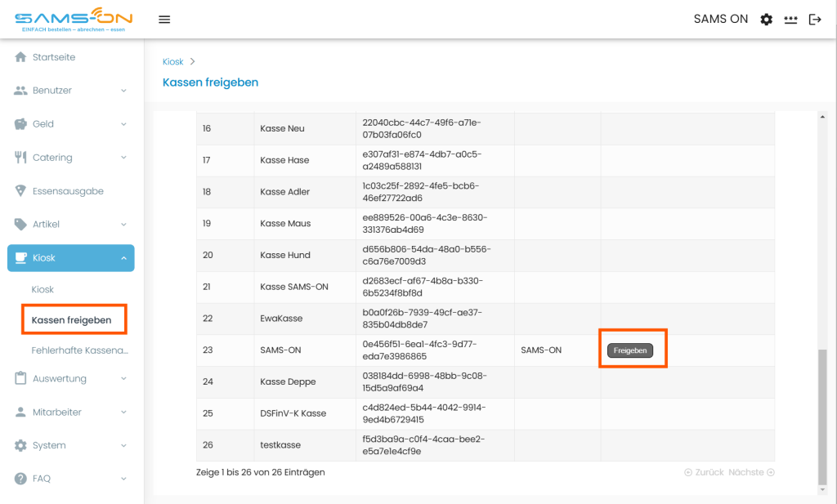837x504 pixels.
Task: Click the Kiosk breadcrumb link
Action: pyautogui.click(x=173, y=62)
